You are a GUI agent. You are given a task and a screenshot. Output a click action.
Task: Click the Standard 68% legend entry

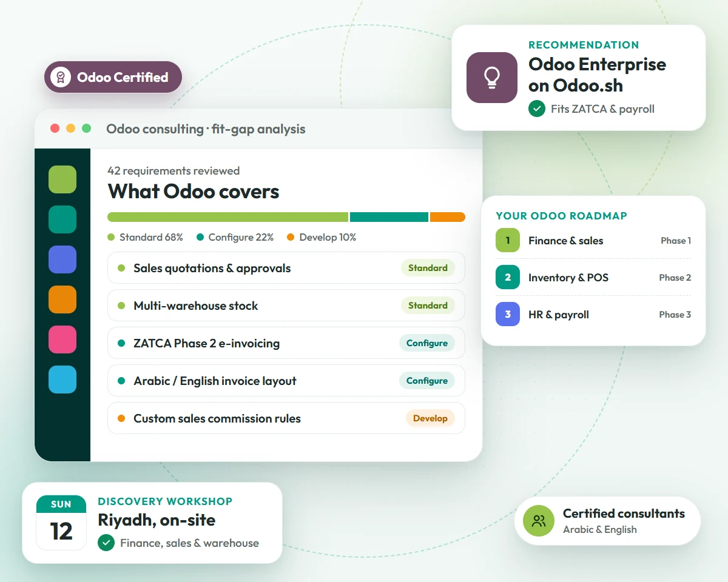click(x=146, y=237)
